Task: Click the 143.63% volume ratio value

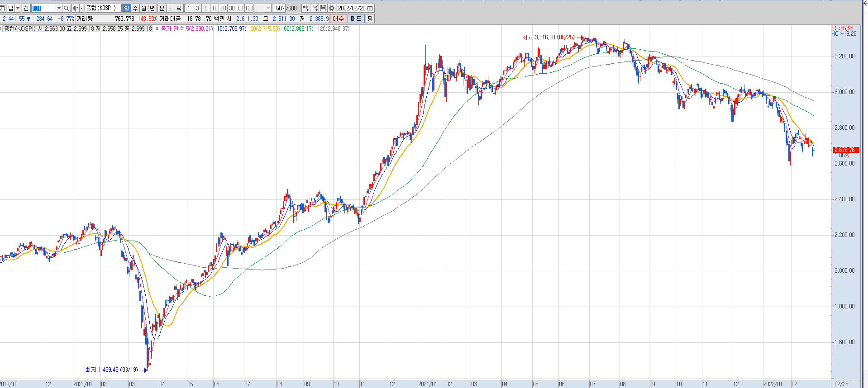Action: click(147, 19)
